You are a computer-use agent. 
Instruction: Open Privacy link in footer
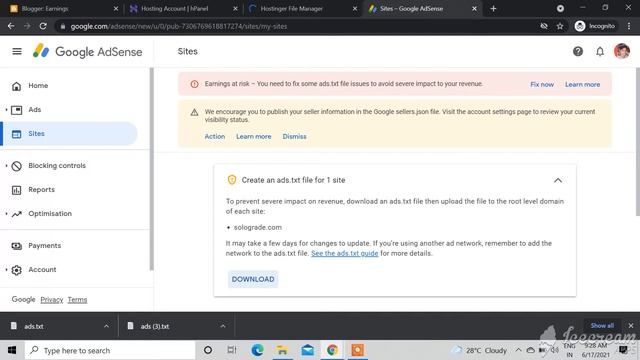pos(51,300)
